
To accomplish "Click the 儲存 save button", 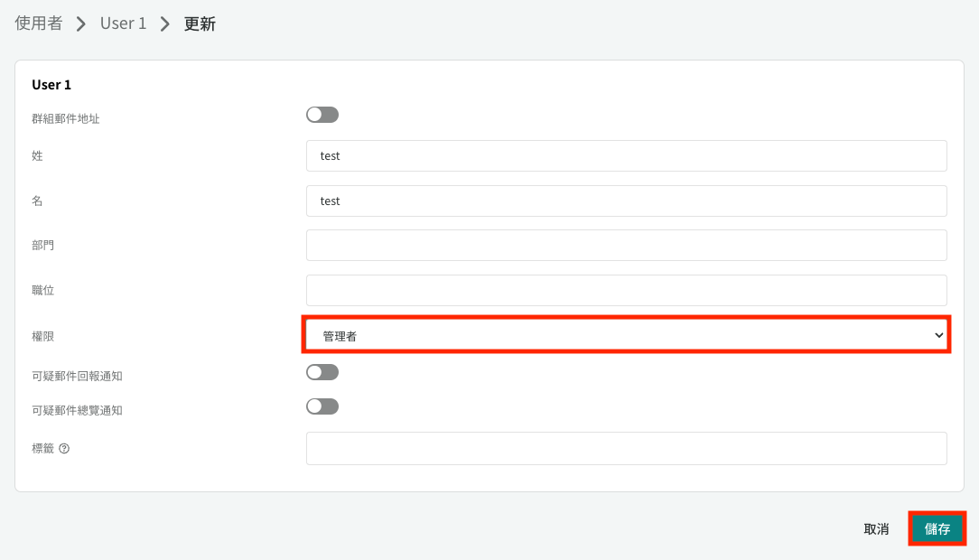I will (937, 528).
